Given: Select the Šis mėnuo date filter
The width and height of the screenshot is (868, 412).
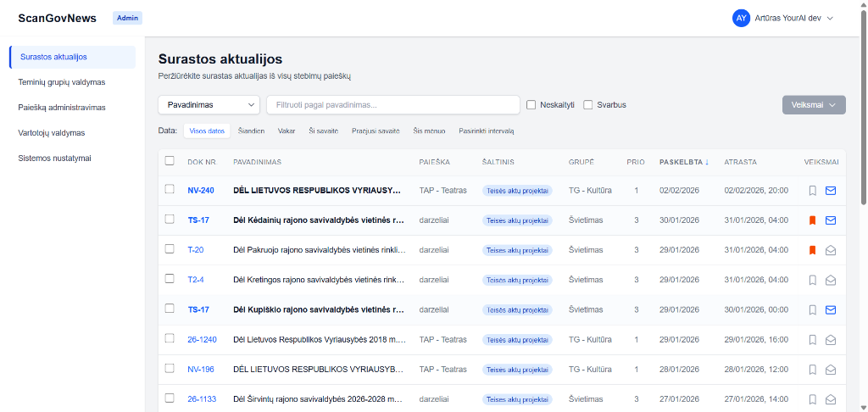Looking at the screenshot, I should pyautogui.click(x=429, y=131).
